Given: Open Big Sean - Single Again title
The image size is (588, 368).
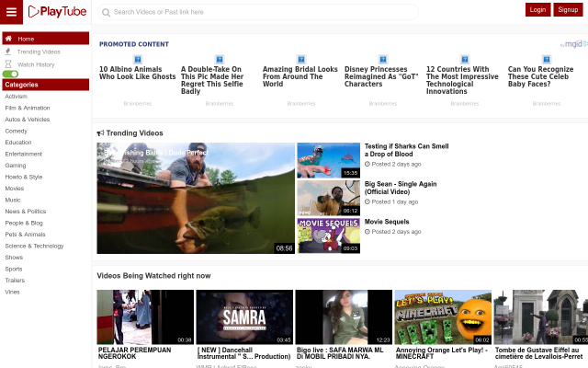Looking at the screenshot, I should coord(401,188).
